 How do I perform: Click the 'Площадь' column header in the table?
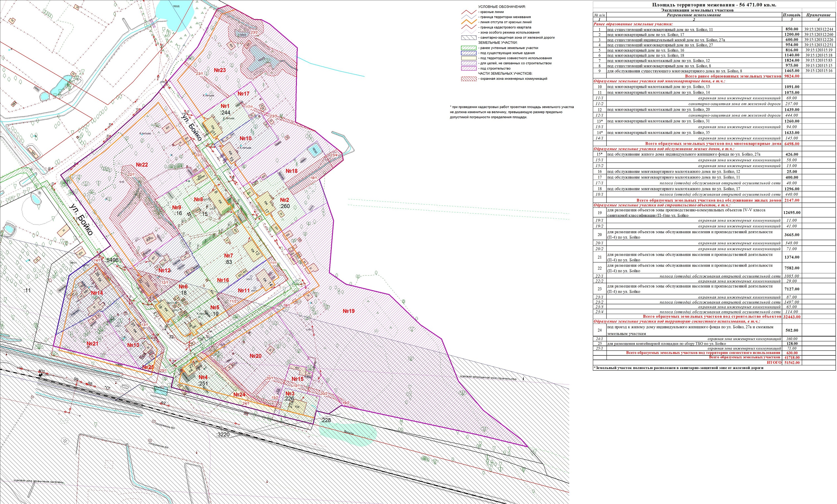792,15
